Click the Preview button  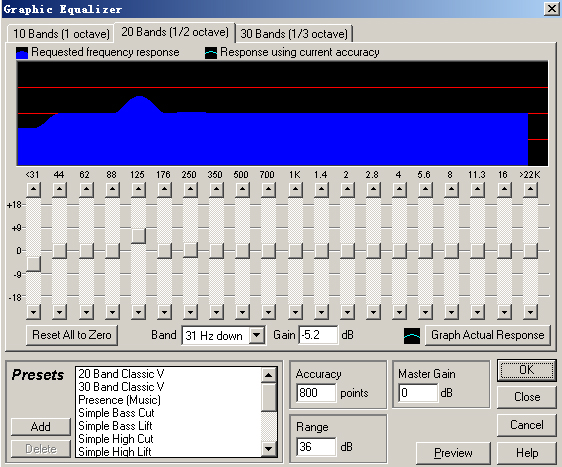point(453,453)
